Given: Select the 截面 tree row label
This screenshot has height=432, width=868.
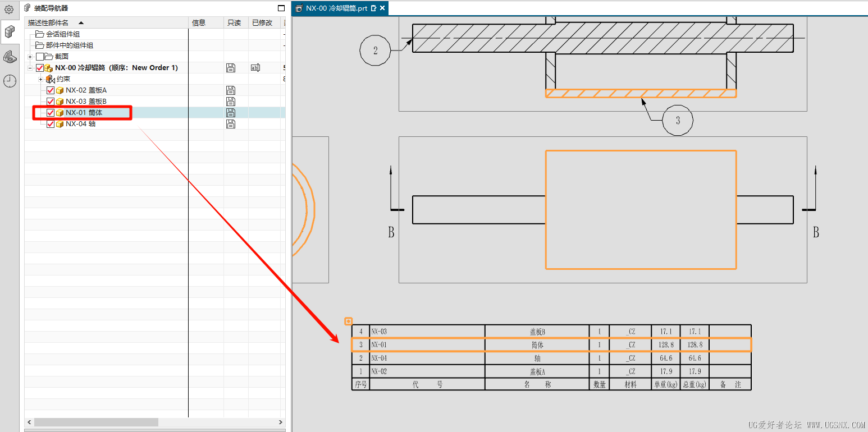Looking at the screenshot, I should point(62,57).
